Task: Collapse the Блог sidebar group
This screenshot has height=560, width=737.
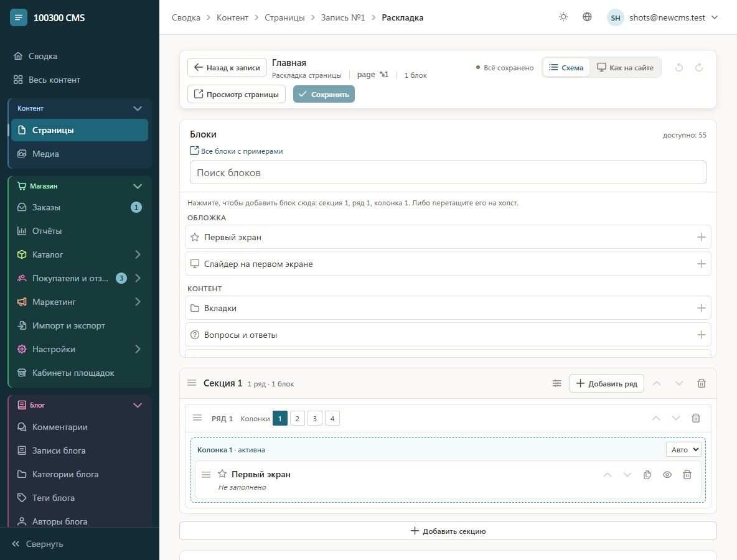Action: [x=137, y=405]
